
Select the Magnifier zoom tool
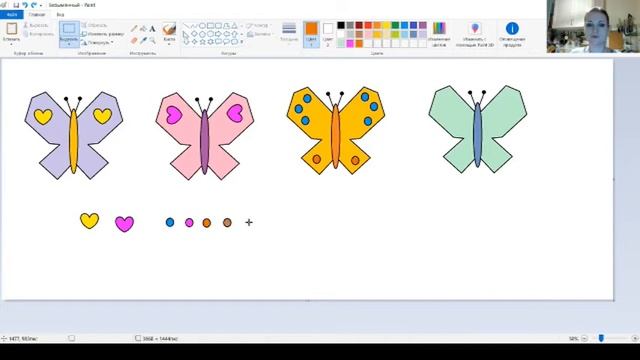[x=152, y=40]
